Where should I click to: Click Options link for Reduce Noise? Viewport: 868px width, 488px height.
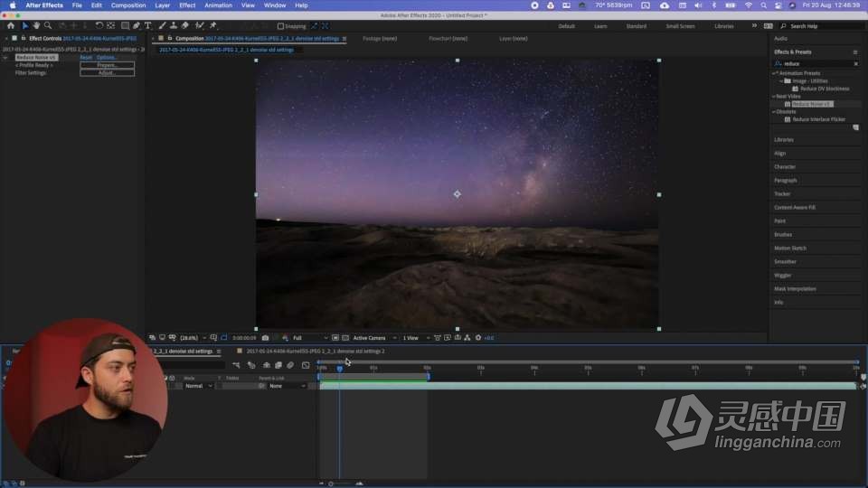pos(105,58)
